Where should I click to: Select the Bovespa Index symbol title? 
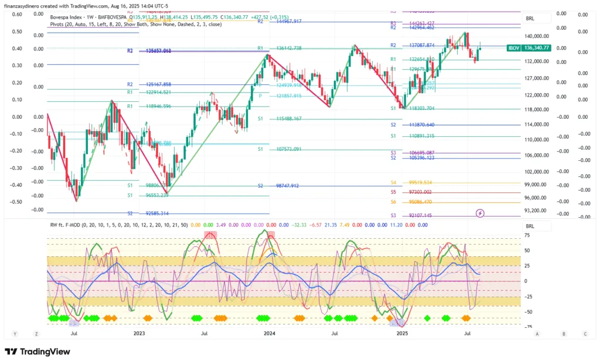pyautogui.click(x=88, y=17)
